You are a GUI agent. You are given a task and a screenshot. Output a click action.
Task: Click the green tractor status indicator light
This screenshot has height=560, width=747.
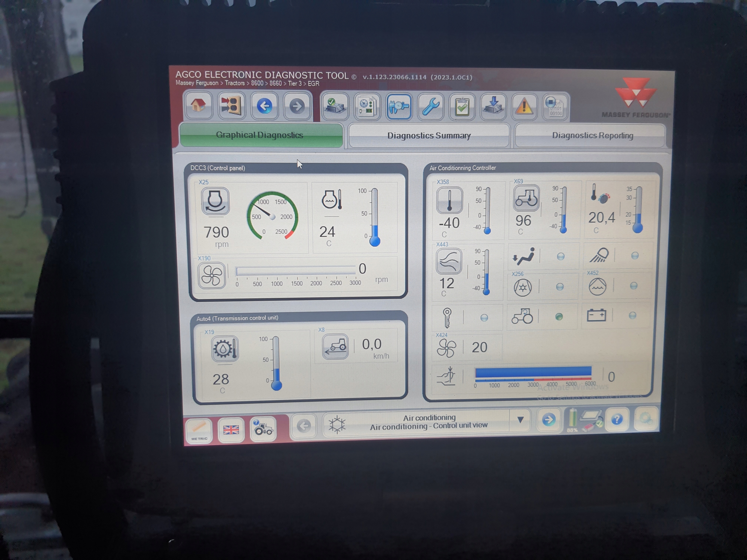click(x=559, y=317)
